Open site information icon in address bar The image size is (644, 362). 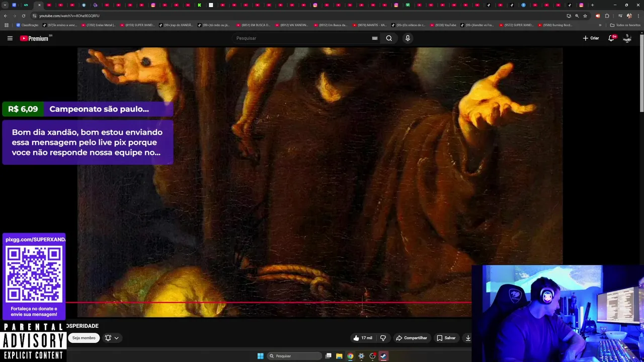34,16
